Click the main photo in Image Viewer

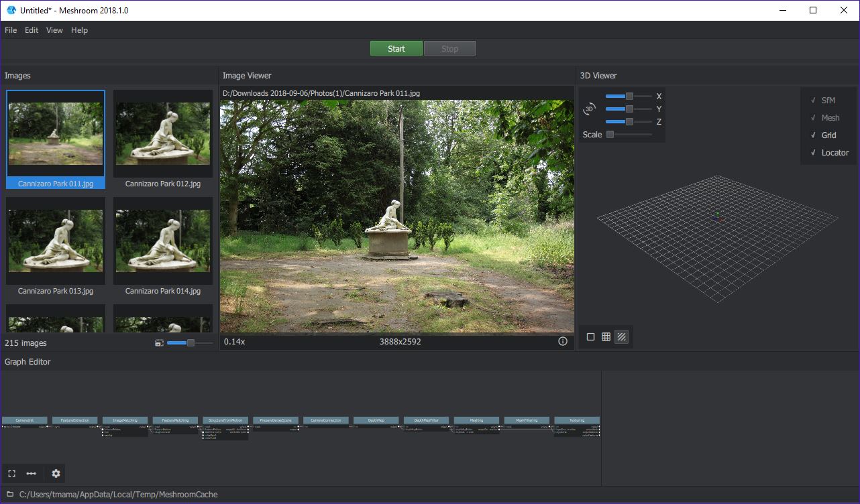[397, 216]
